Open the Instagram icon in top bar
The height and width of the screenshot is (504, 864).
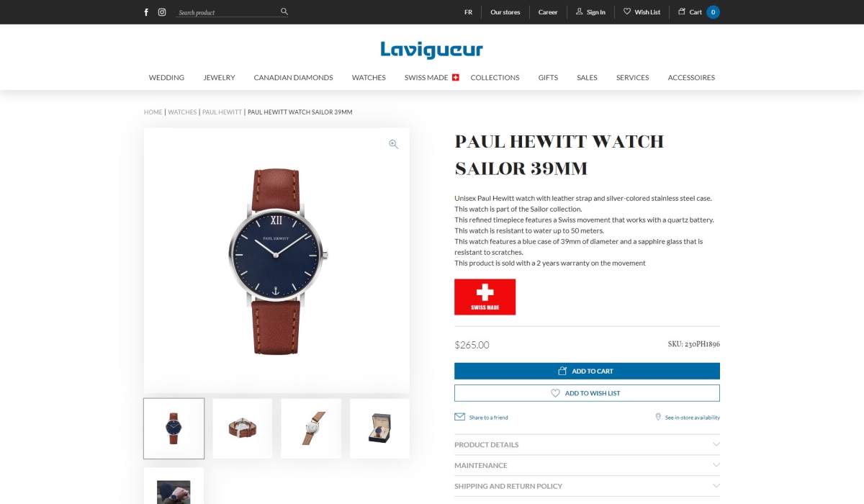tap(162, 12)
